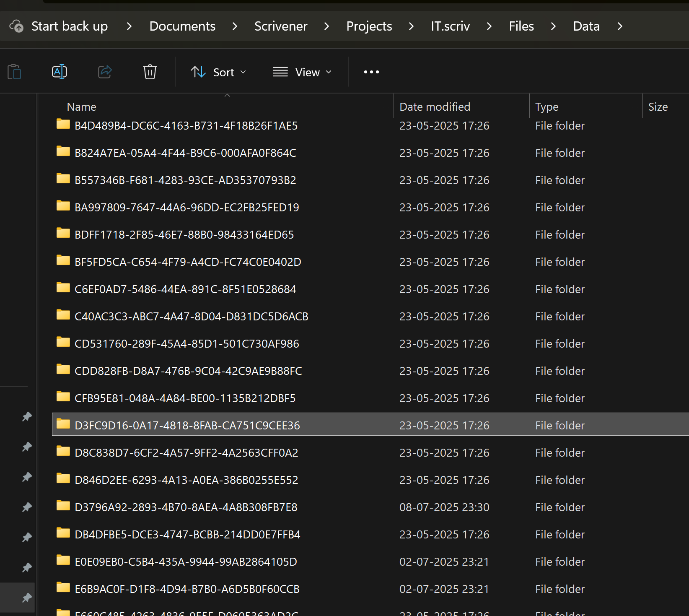Open the See more three-dots menu
689x616 pixels.
[371, 72]
